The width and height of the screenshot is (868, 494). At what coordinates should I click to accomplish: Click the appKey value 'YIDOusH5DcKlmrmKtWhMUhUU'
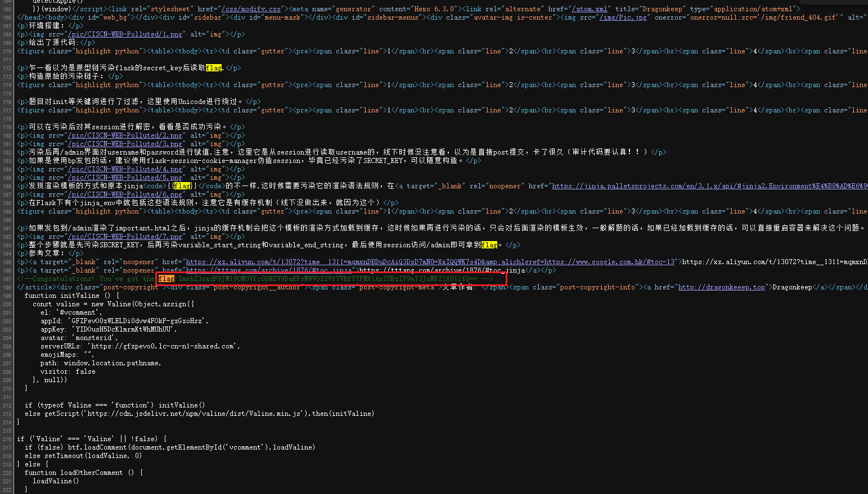click(x=122, y=329)
